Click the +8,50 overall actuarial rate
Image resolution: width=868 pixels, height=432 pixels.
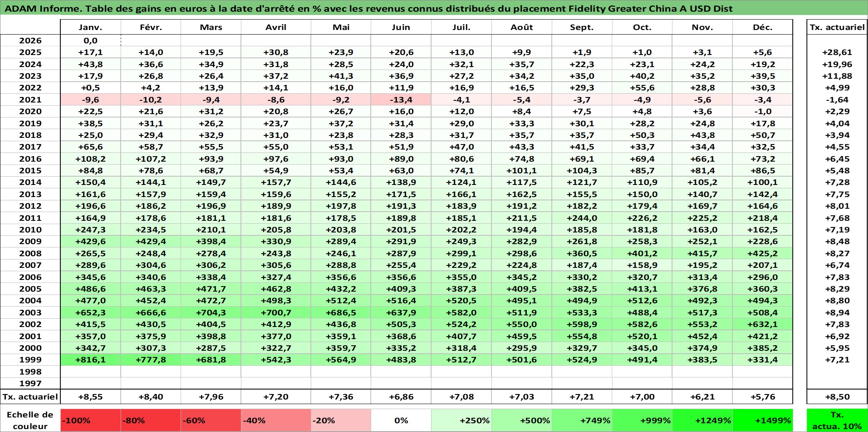[x=837, y=397]
